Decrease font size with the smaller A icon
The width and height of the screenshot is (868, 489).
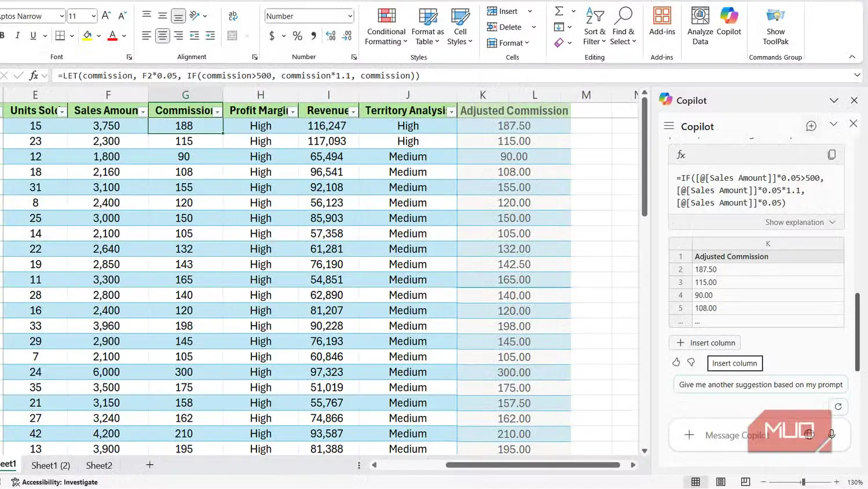pos(122,16)
